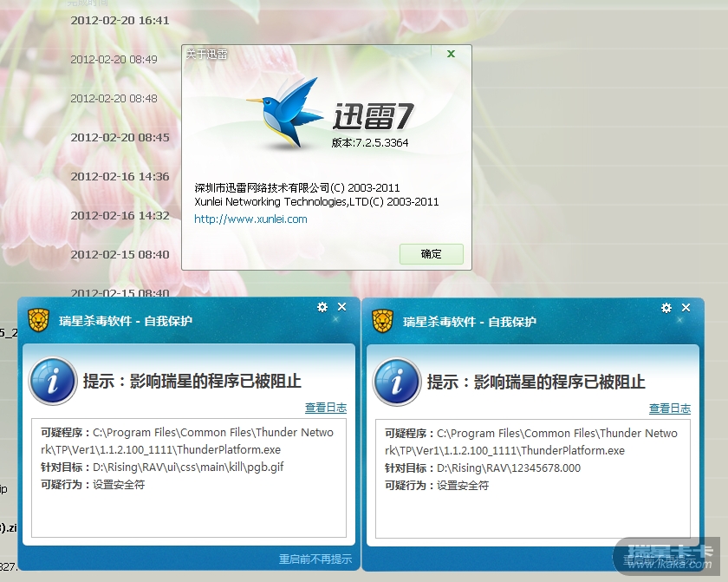
Task: Click the right popup title 瑞星杀毒软件 - 自我保护
Action: [x=470, y=322]
